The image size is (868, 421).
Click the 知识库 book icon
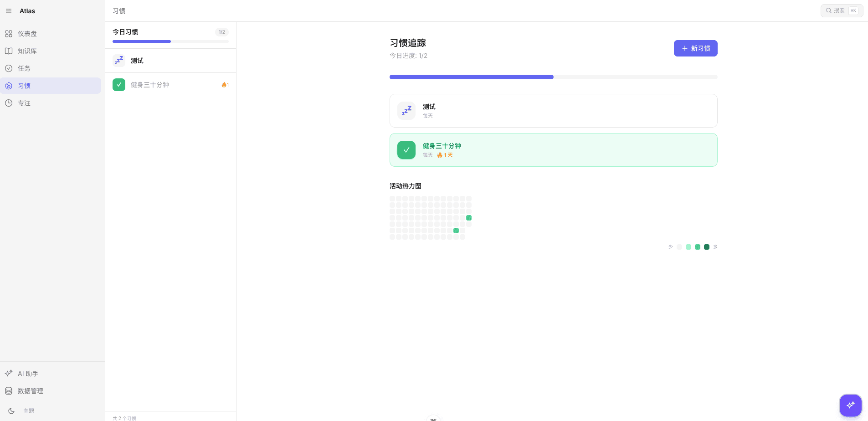pyautogui.click(x=9, y=51)
